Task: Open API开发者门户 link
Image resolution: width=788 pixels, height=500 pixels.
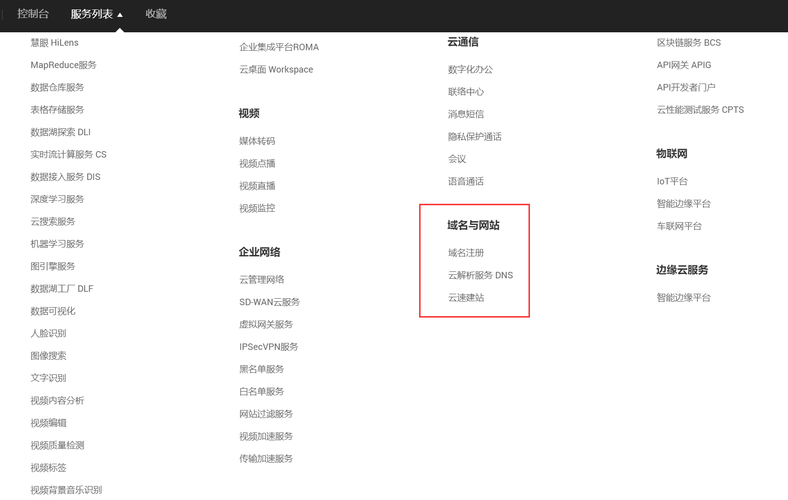Action: (x=686, y=87)
